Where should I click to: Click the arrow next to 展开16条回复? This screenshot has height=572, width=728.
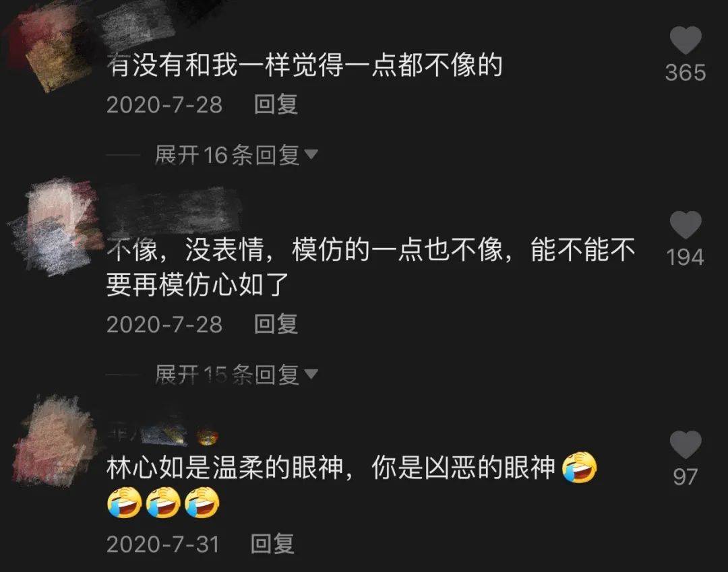pos(311,154)
